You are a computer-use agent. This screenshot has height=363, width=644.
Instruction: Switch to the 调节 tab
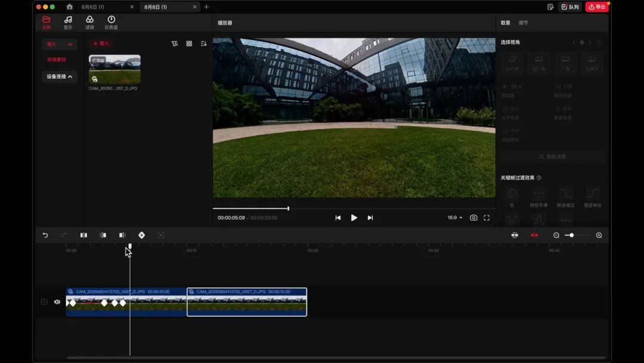(x=523, y=23)
